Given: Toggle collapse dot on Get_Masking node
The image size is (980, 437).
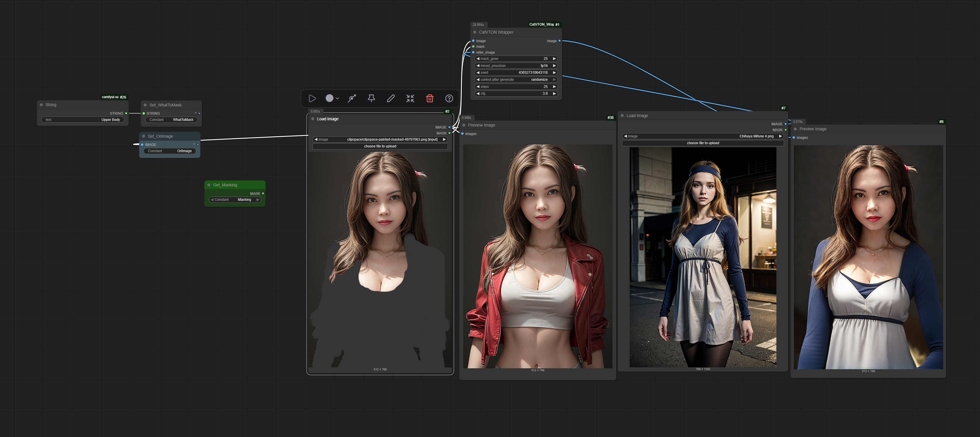Looking at the screenshot, I should pos(209,185).
